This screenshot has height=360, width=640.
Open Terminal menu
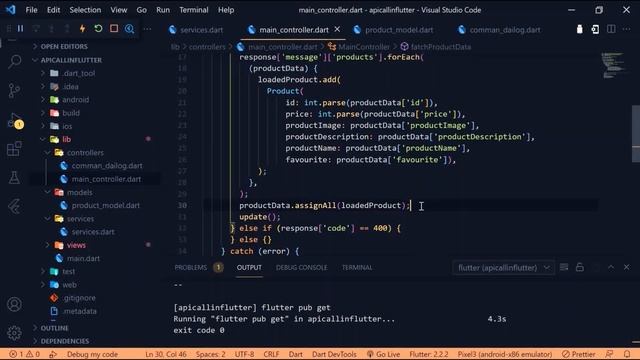(193, 10)
